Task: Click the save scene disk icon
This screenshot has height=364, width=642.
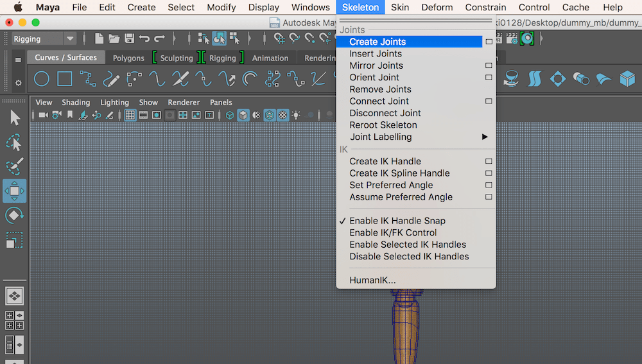Action: coord(130,39)
